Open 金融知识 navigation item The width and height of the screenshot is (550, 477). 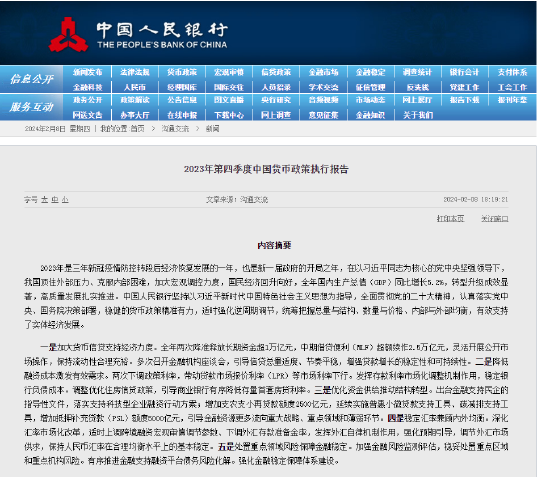point(370,115)
